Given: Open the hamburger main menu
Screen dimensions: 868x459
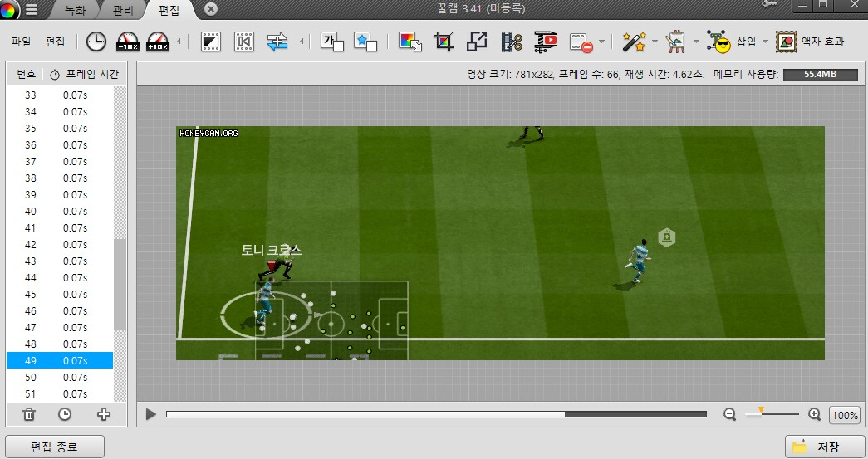Looking at the screenshot, I should [32, 10].
